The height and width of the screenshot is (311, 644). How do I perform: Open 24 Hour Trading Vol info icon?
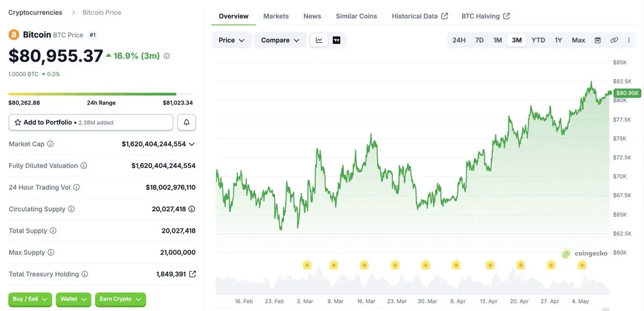(x=76, y=187)
